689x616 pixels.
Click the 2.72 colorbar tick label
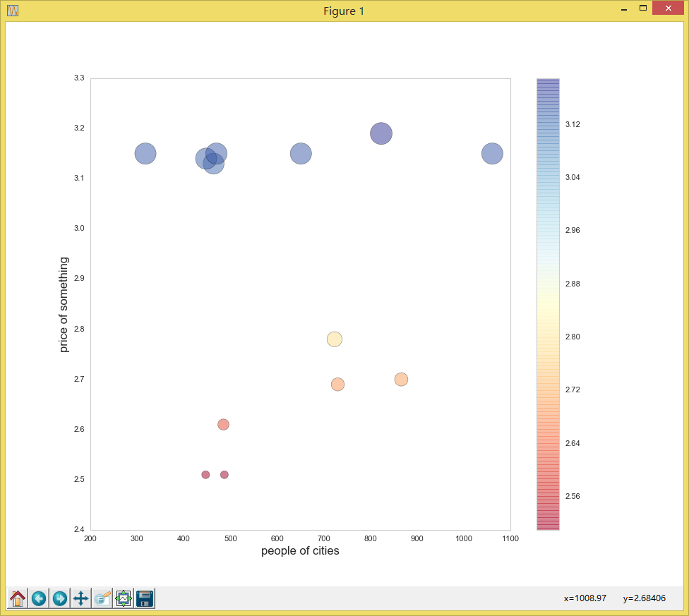[x=573, y=390]
